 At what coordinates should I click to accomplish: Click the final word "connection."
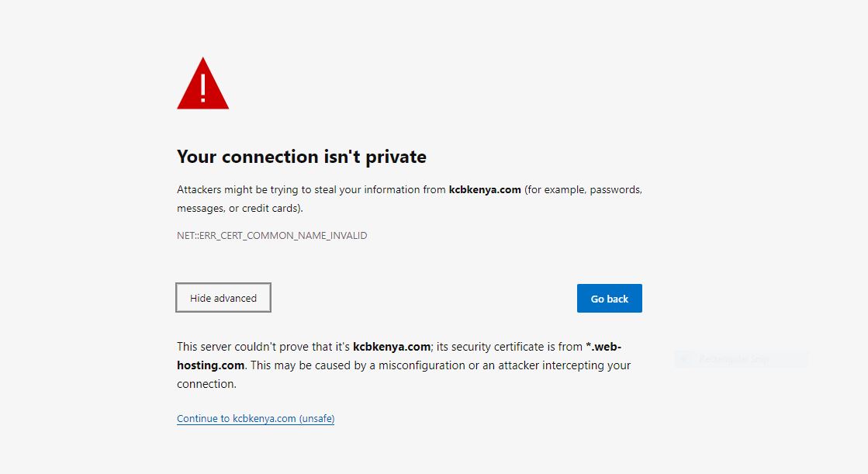click(x=206, y=384)
